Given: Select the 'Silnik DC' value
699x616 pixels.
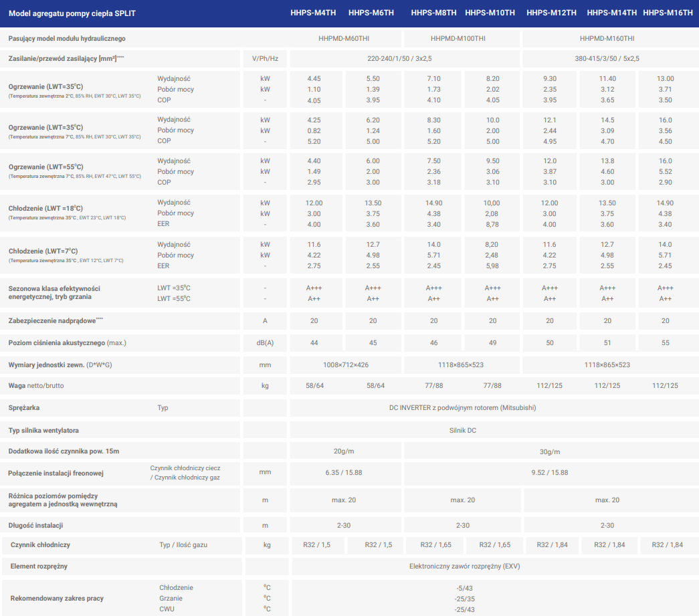Looking at the screenshot, I should click(462, 430).
